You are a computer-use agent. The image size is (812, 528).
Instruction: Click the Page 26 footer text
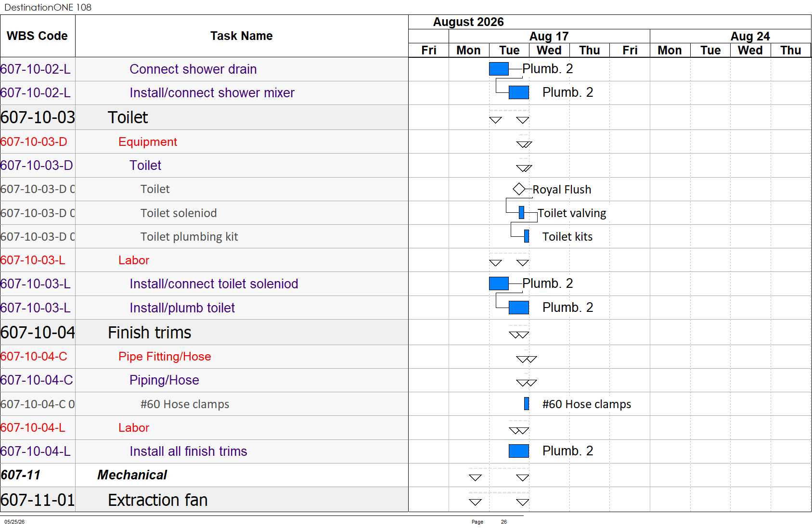point(489,522)
